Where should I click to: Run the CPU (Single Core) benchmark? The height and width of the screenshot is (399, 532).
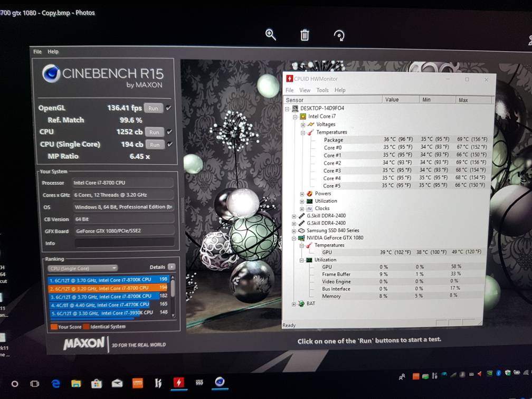click(x=155, y=145)
